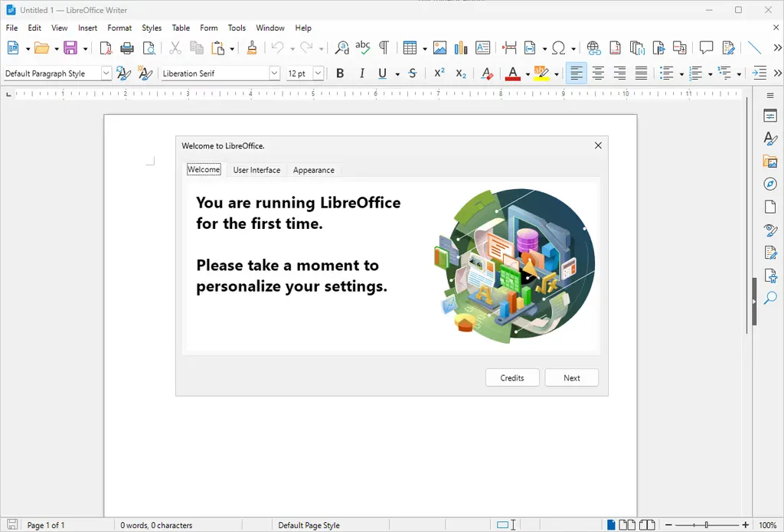Insert a text box

482,48
